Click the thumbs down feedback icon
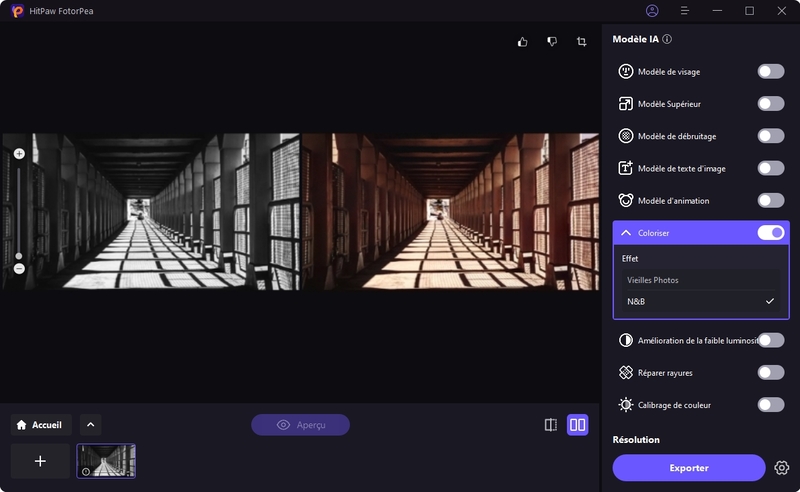This screenshot has height=492, width=800. click(x=551, y=42)
